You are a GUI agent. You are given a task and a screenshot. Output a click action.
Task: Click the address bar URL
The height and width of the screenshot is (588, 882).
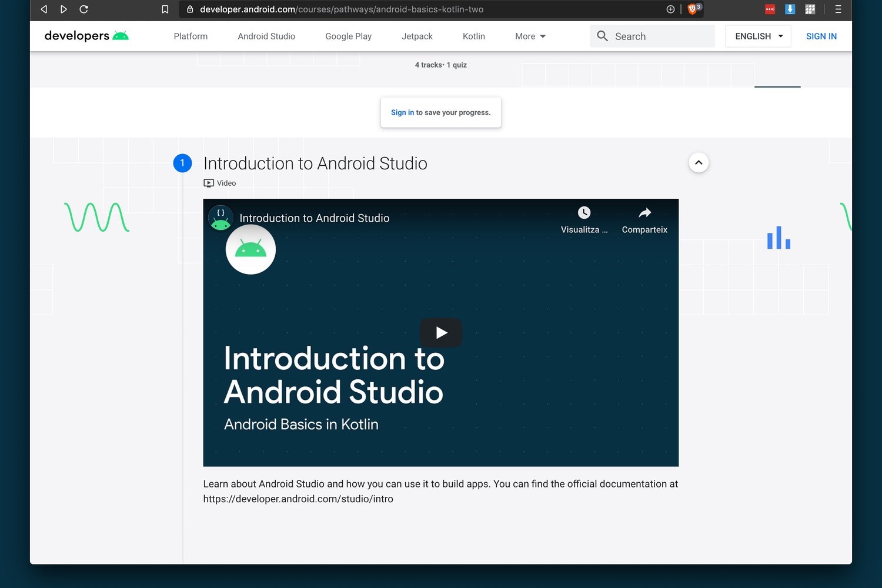pyautogui.click(x=341, y=9)
